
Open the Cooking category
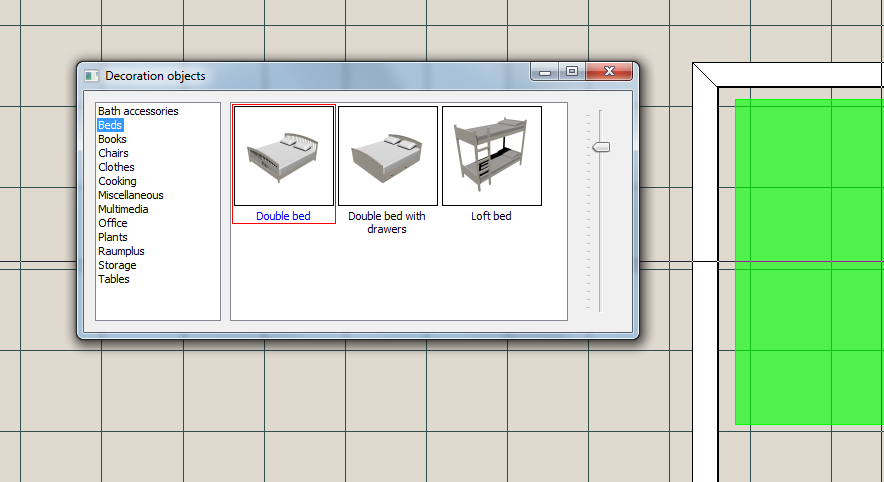click(117, 181)
